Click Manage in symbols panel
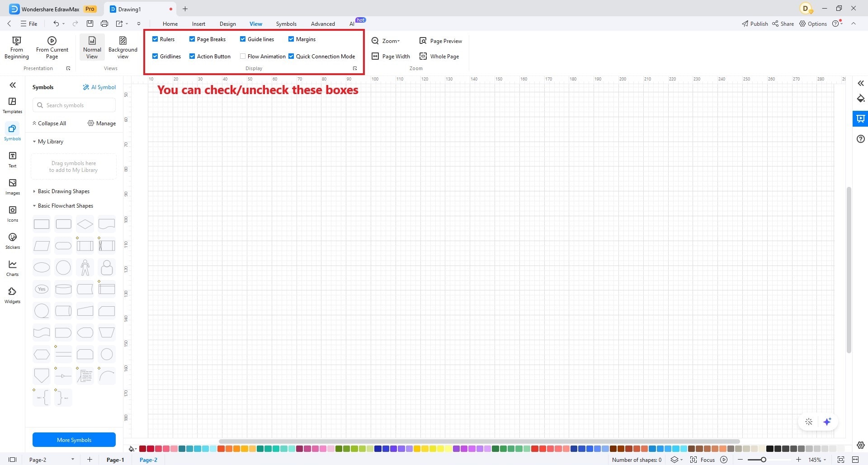Image resolution: width=868 pixels, height=465 pixels. point(102,123)
